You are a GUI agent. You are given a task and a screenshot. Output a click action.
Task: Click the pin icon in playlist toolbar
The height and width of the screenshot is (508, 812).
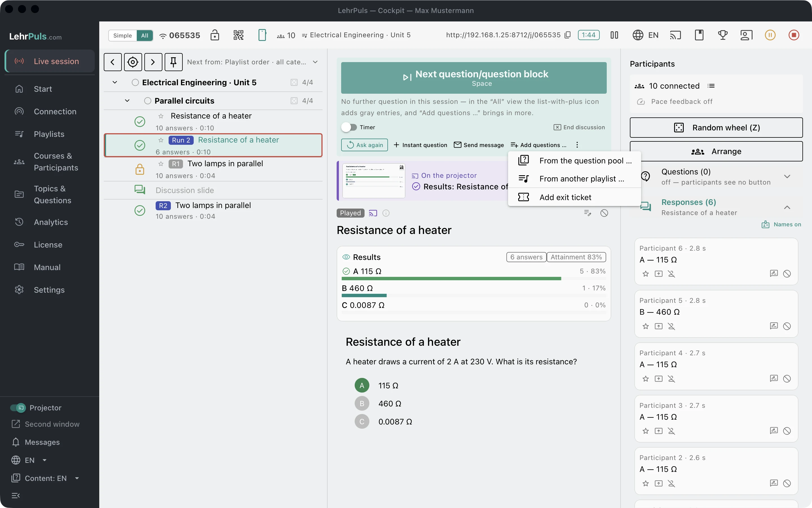point(173,62)
